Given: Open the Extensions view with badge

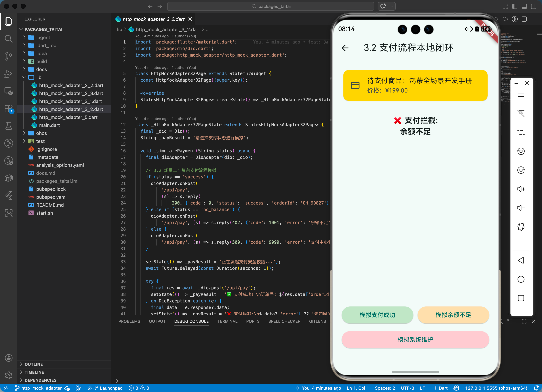Looking at the screenshot, I should 9,109.
